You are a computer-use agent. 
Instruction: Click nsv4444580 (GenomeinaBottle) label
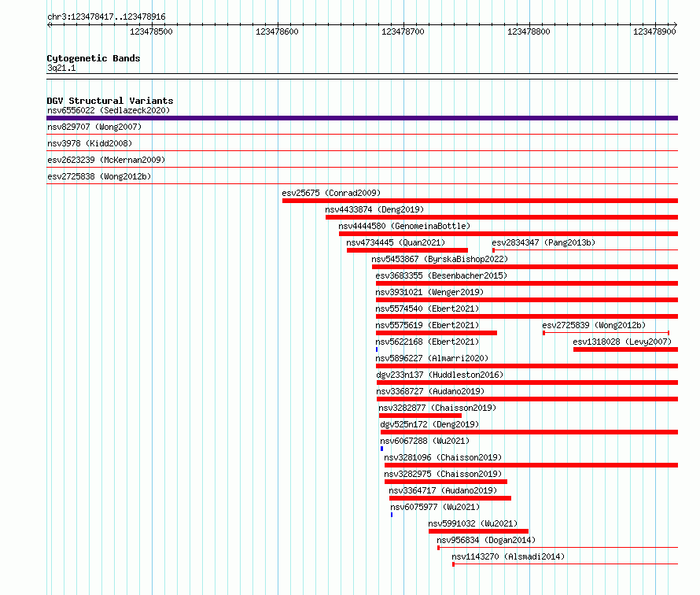tap(404, 226)
